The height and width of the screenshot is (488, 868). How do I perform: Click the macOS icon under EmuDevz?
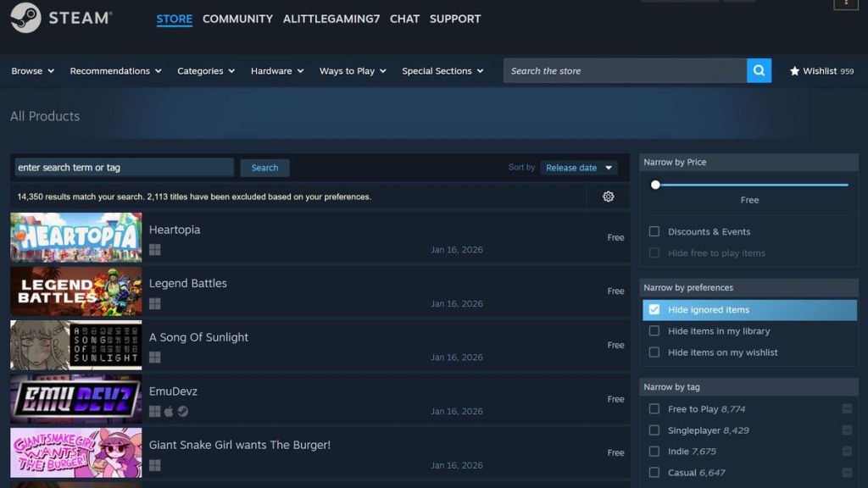[x=169, y=411]
